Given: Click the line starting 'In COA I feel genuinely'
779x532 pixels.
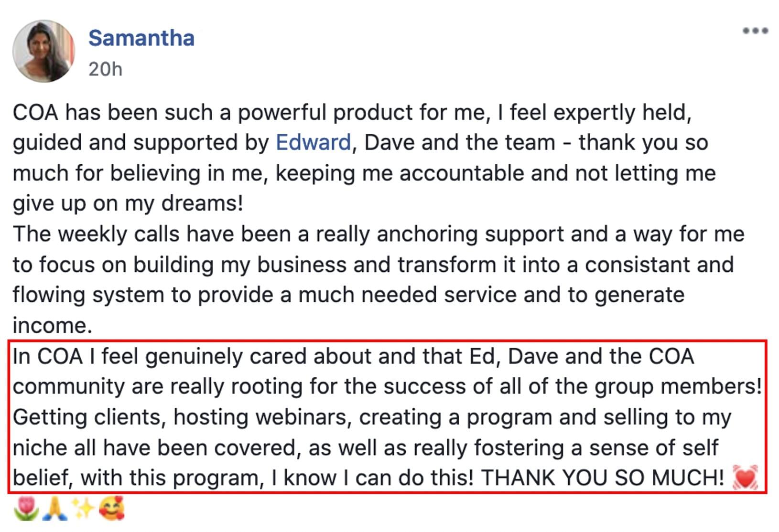Looking at the screenshot, I should click(x=353, y=356).
